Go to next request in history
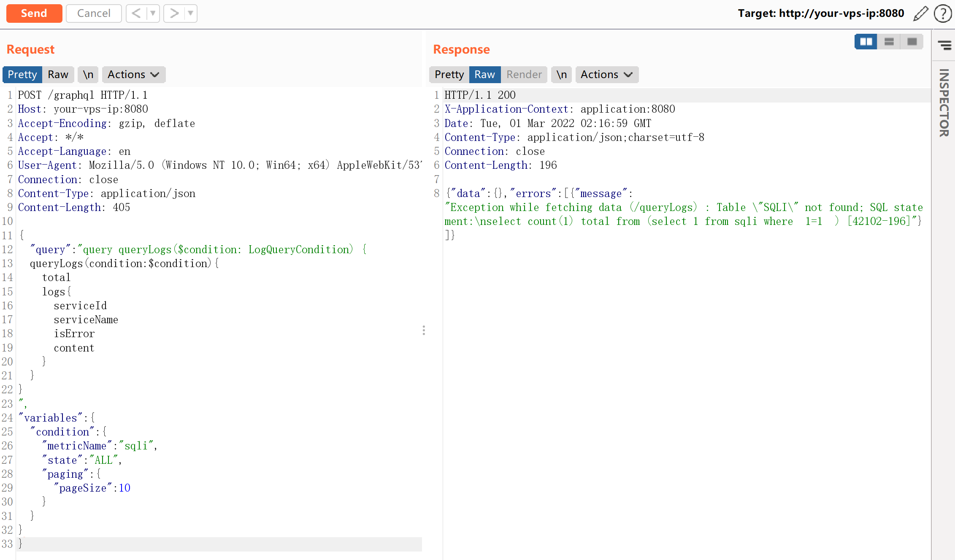Image resolution: width=955 pixels, height=560 pixels. click(174, 14)
